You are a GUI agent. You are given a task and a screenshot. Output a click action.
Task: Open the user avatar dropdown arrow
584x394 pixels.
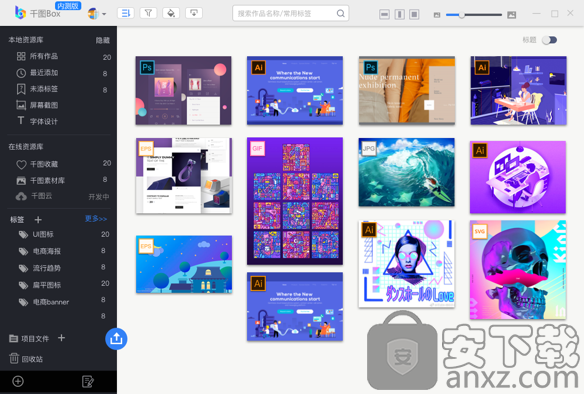[x=104, y=14]
